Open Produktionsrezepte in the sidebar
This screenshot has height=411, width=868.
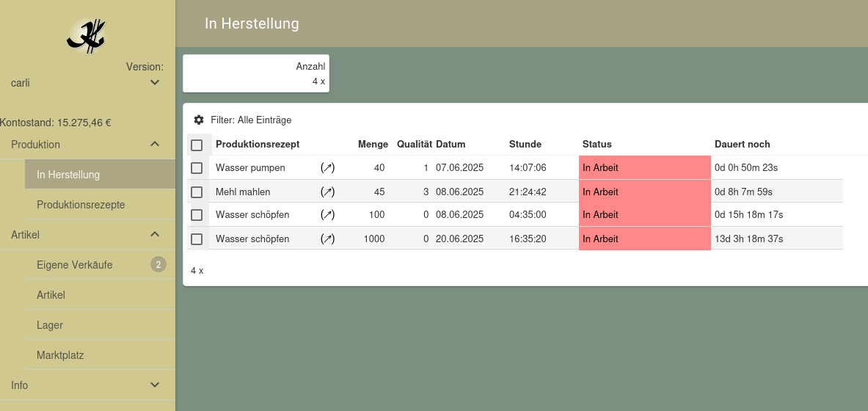81,205
